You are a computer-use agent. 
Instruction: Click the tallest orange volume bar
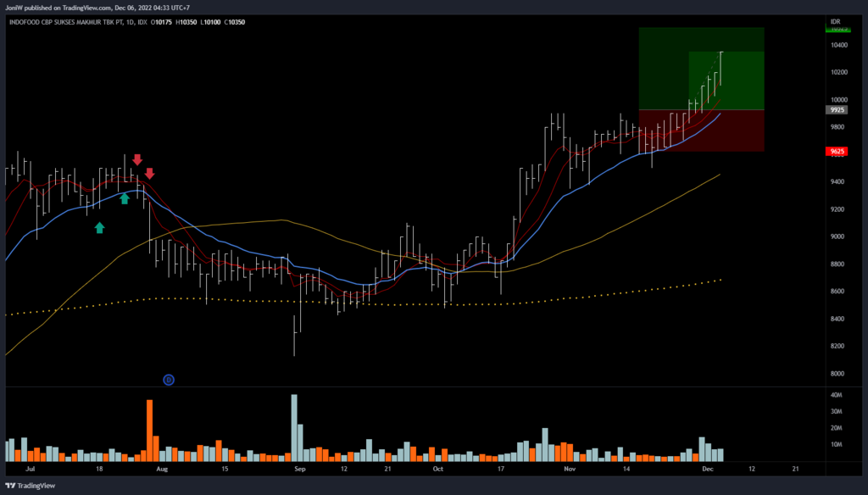(149, 428)
